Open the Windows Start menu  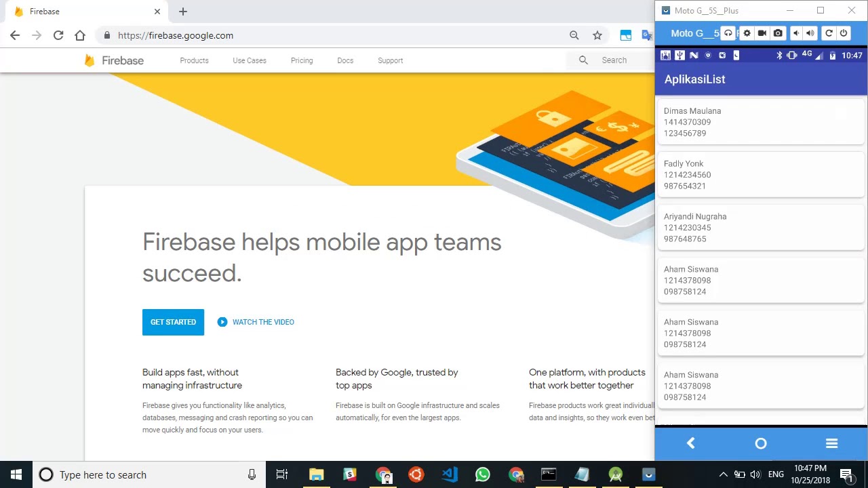click(x=16, y=474)
